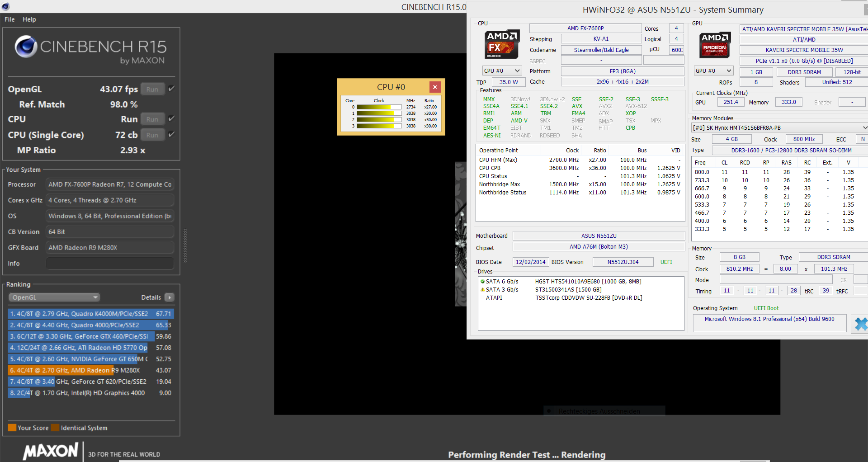Viewport: 868px width, 462px height.
Task: Close the CPU #0 clock popup
Action: tap(435, 87)
